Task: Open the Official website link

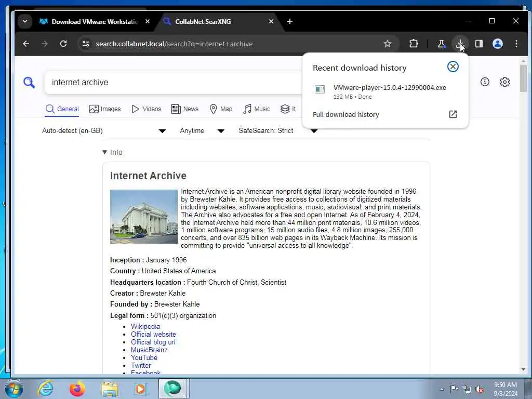Action: point(153,334)
